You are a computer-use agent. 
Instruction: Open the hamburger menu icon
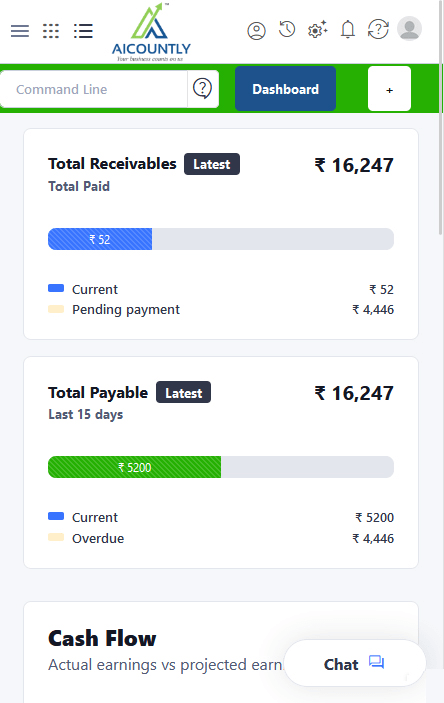tap(20, 31)
